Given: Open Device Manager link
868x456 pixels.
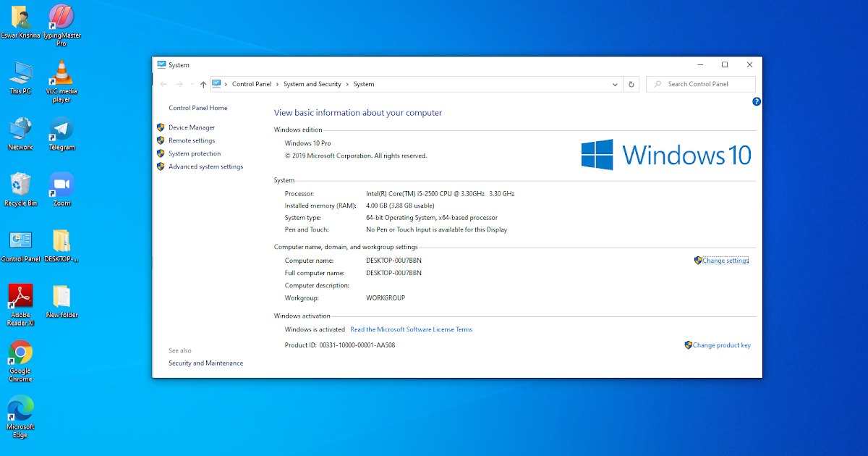Looking at the screenshot, I should 192,127.
